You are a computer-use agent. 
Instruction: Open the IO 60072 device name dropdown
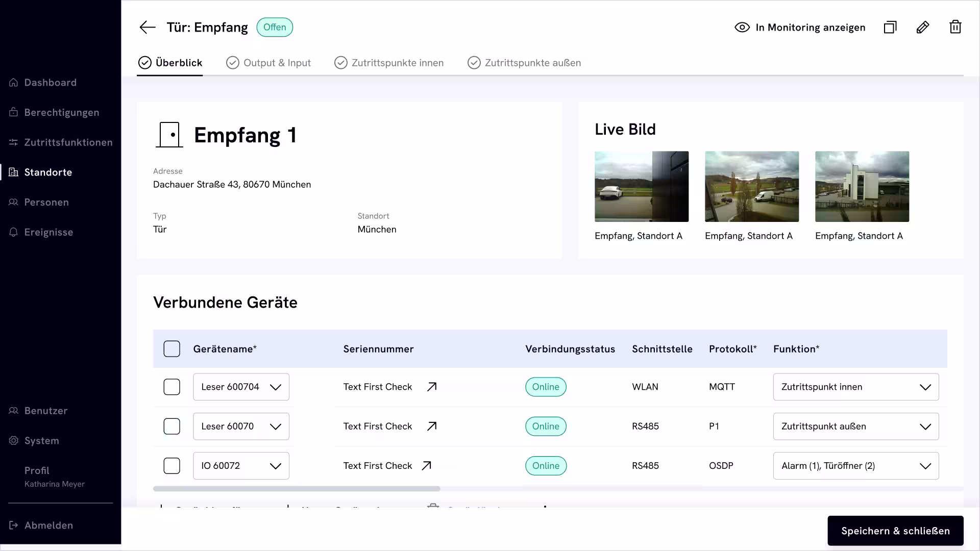pos(241,465)
